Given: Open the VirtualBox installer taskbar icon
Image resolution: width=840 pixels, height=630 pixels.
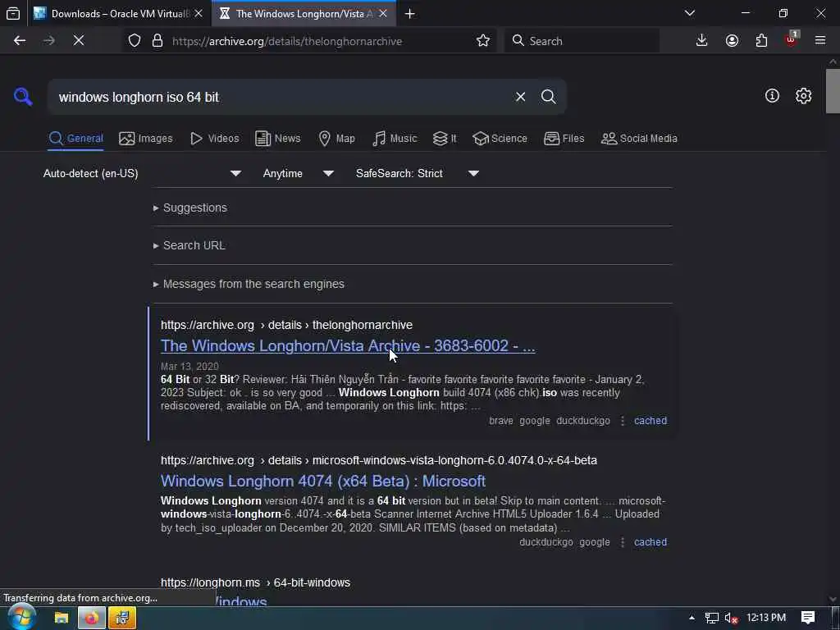Looking at the screenshot, I should [122, 618].
